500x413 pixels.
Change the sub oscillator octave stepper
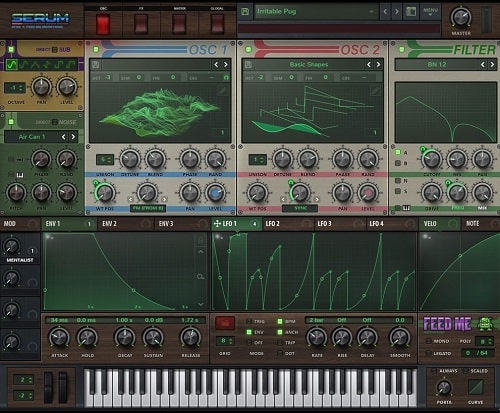pyautogui.click(x=15, y=88)
